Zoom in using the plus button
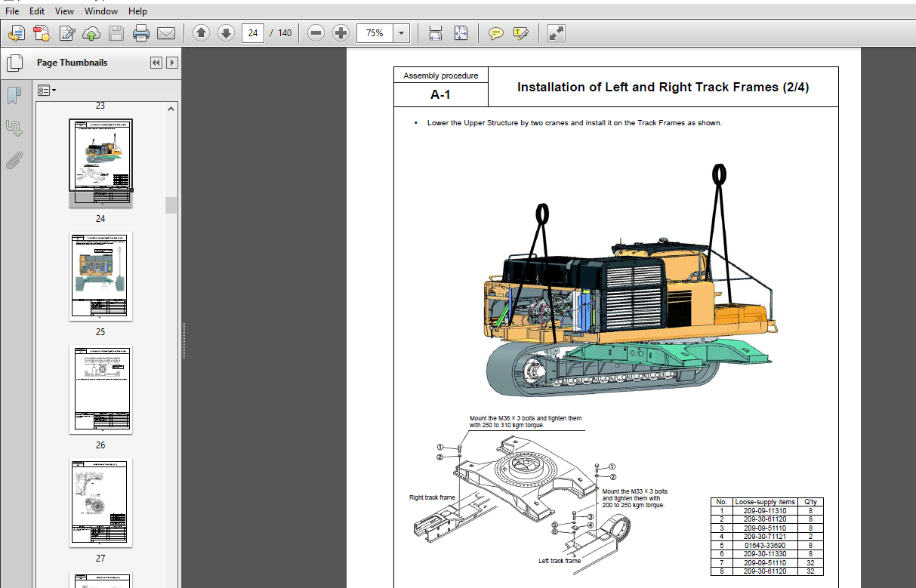916x588 pixels. coord(341,33)
